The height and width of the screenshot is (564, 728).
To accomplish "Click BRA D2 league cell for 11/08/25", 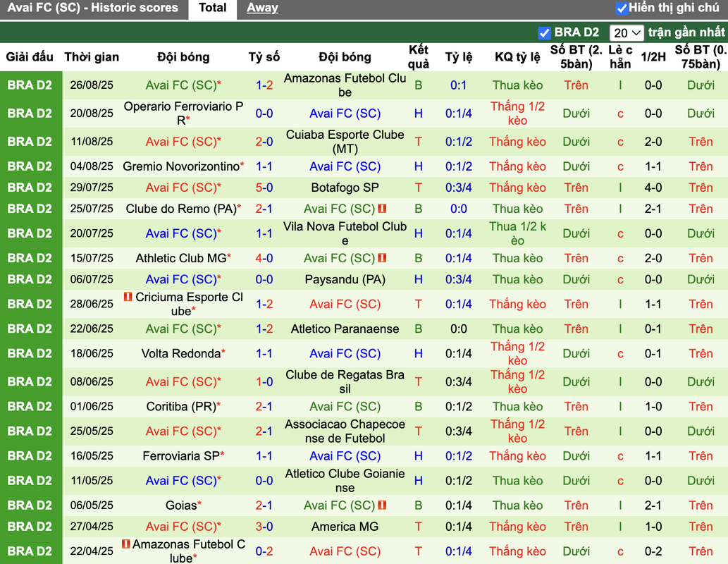I will tap(30, 142).
